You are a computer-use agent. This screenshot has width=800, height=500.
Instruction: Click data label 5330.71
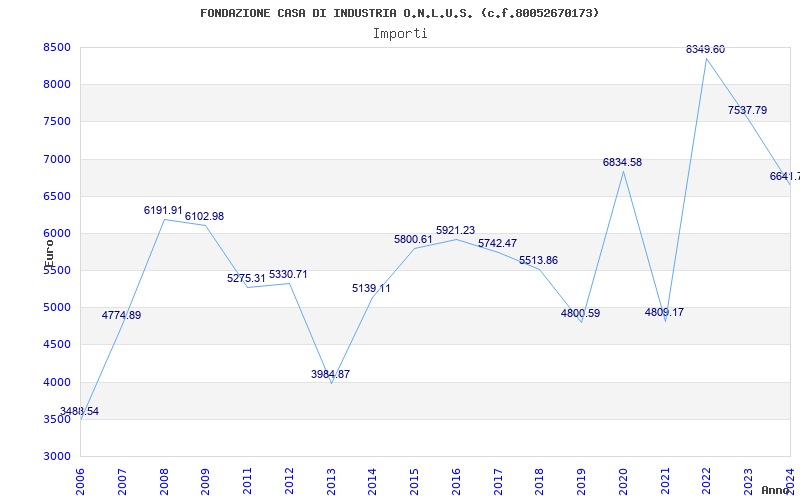(288, 274)
